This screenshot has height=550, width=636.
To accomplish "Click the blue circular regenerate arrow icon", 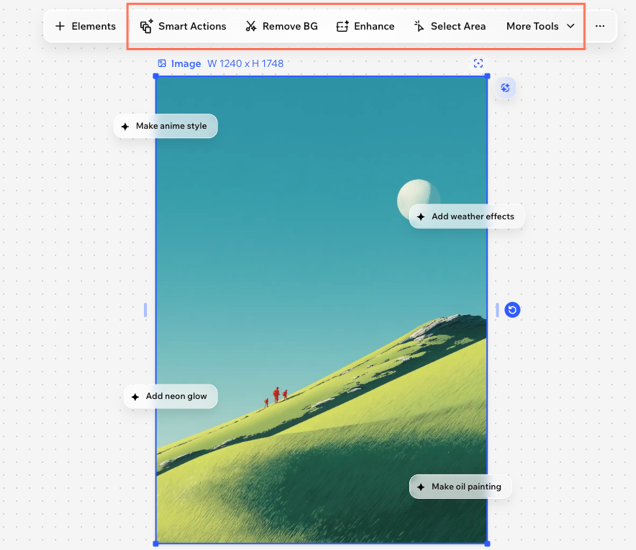I will click(x=512, y=310).
